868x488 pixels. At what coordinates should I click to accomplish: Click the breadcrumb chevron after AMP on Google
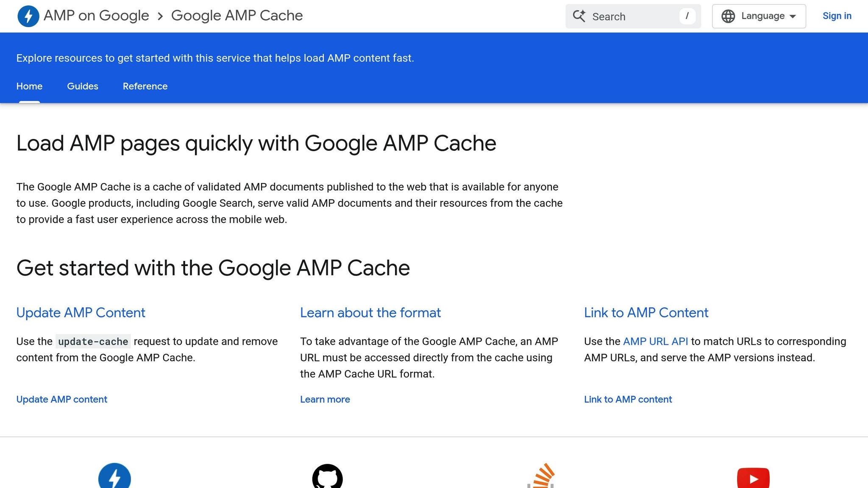tap(160, 16)
